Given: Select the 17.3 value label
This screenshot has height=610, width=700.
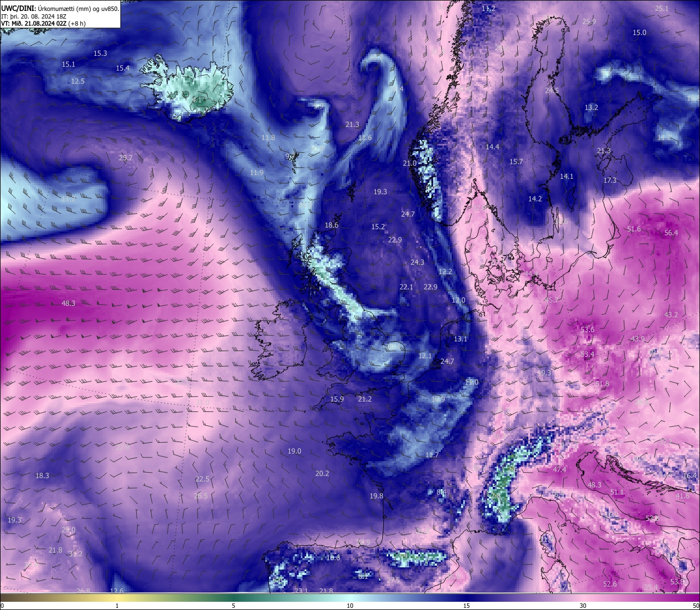Looking at the screenshot, I should click(x=610, y=181).
